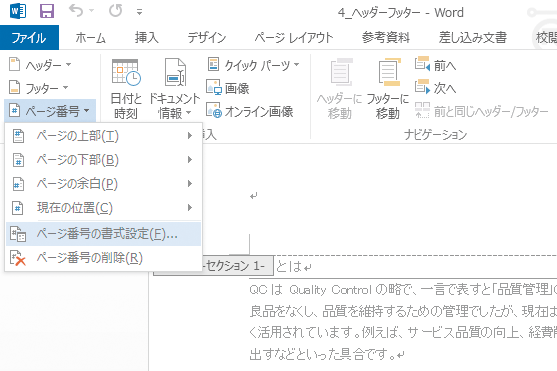Screen dimensions: 557x371
Task: Go to the next section with 次へ
Action: point(436,88)
